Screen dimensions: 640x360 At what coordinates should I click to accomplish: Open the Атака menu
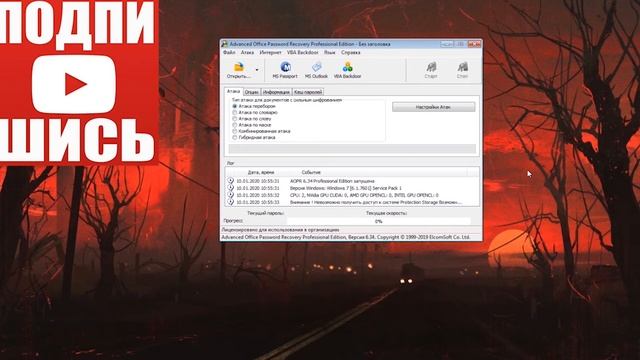pos(247,53)
